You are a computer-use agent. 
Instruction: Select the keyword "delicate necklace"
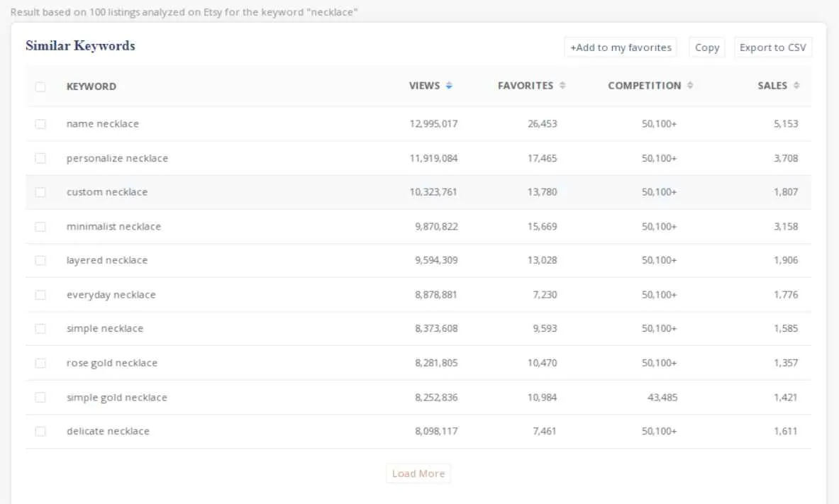pyautogui.click(x=108, y=431)
